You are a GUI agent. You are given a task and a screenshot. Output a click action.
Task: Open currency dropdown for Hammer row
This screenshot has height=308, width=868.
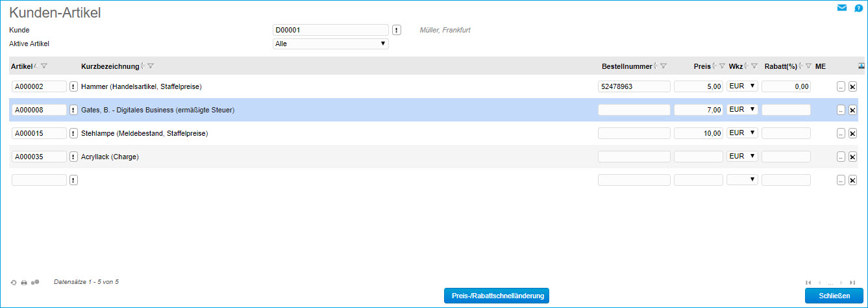click(742, 86)
